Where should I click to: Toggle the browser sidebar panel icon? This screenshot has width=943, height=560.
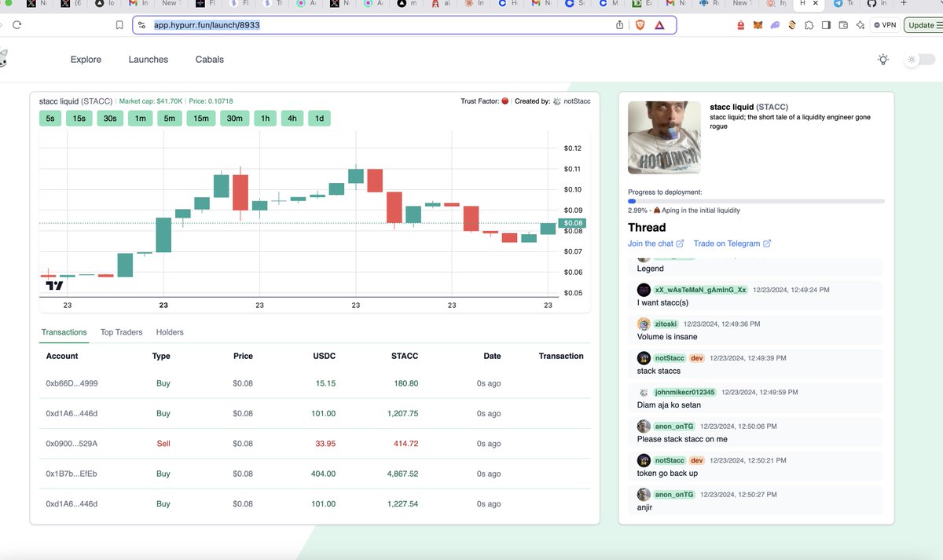point(826,25)
